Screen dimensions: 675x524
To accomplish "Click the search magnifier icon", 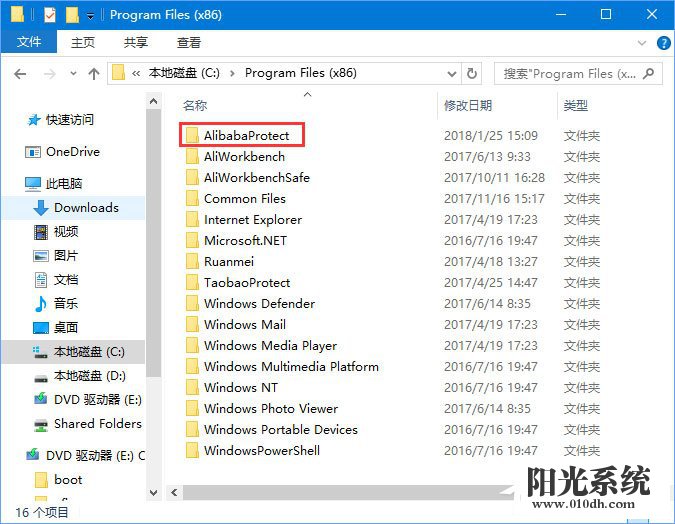I will point(649,74).
